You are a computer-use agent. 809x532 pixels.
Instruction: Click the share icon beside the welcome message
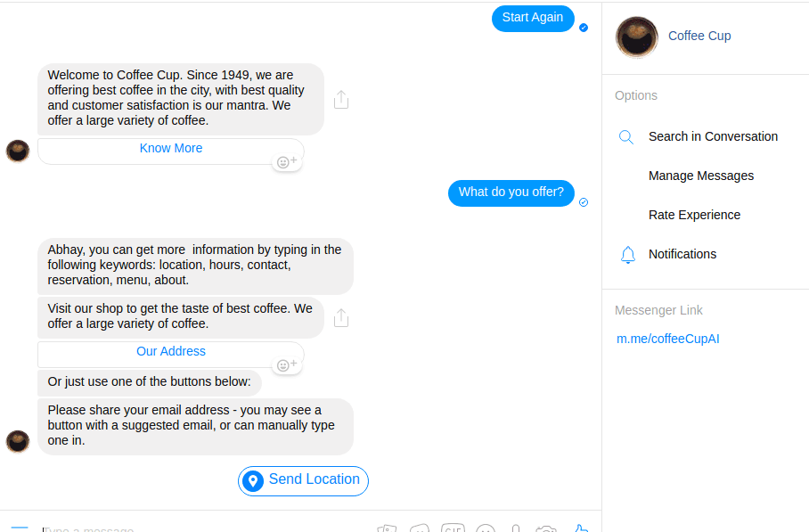[341, 100]
